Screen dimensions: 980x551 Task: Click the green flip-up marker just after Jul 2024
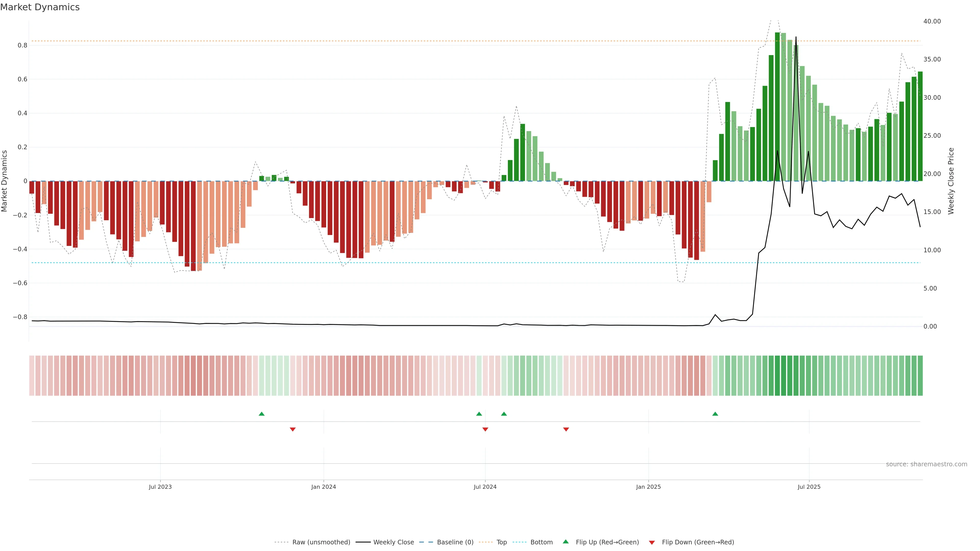(x=504, y=414)
